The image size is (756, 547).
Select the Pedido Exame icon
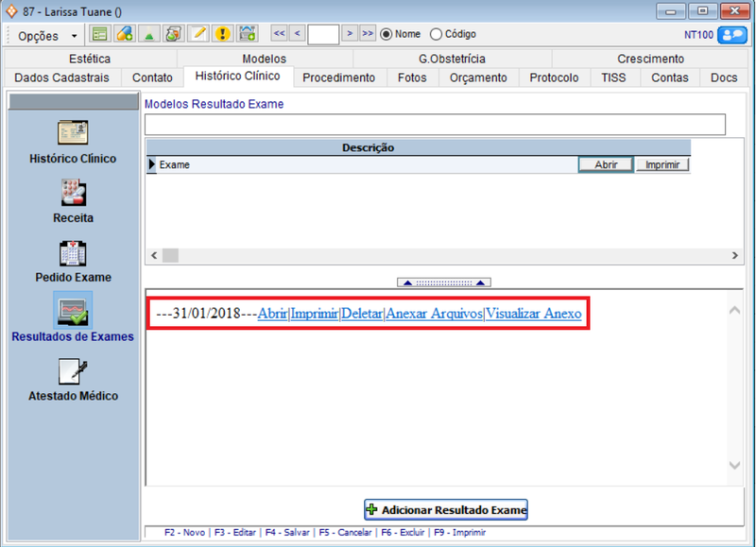[x=73, y=253]
